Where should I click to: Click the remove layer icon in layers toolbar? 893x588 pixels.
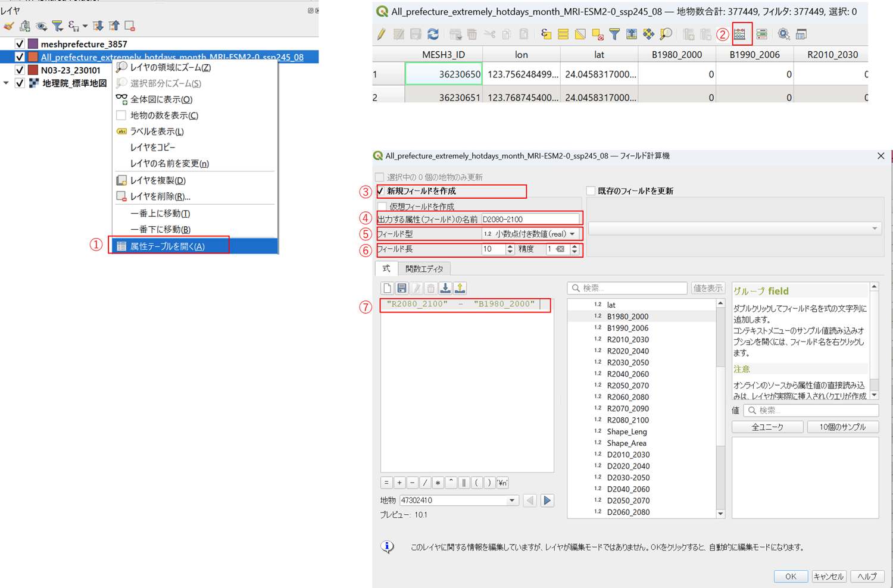click(x=129, y=26)
